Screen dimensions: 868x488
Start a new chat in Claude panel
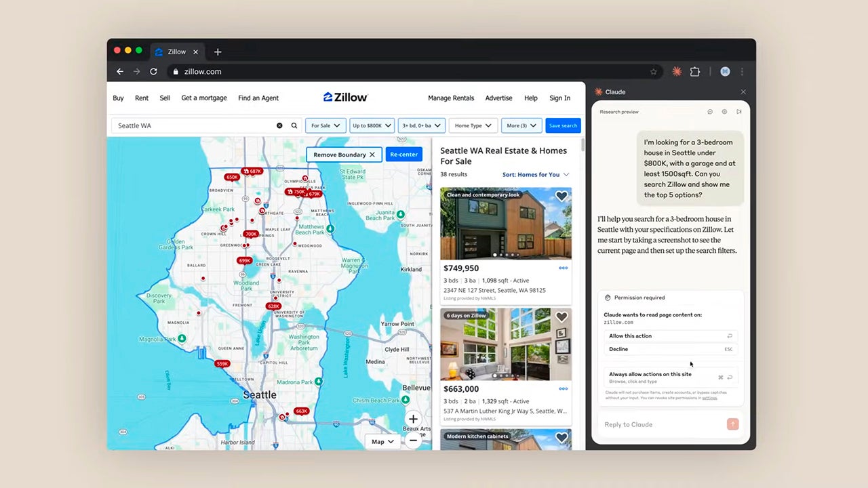pyautogui.click(x=710, y=112)
